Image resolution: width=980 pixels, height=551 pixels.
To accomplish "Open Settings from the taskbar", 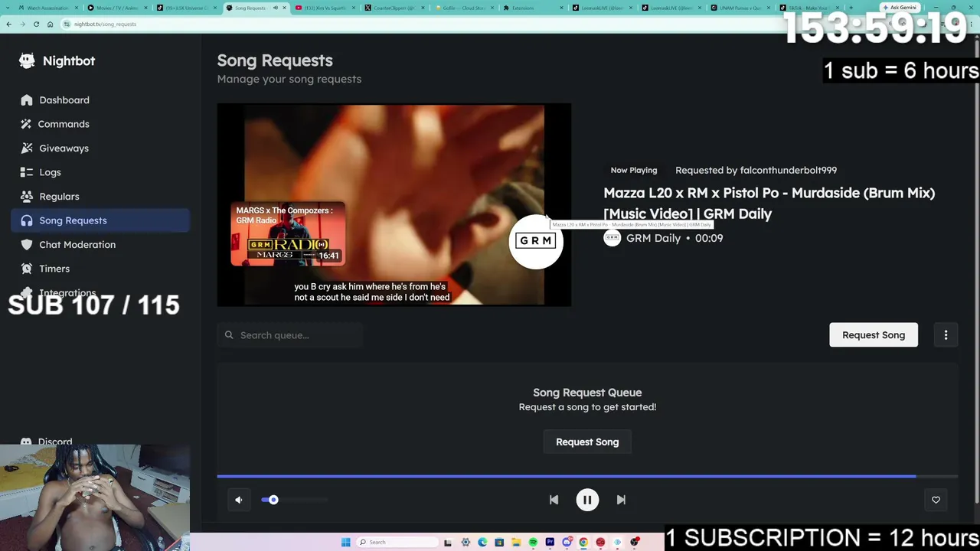I will tap(465, 543).
